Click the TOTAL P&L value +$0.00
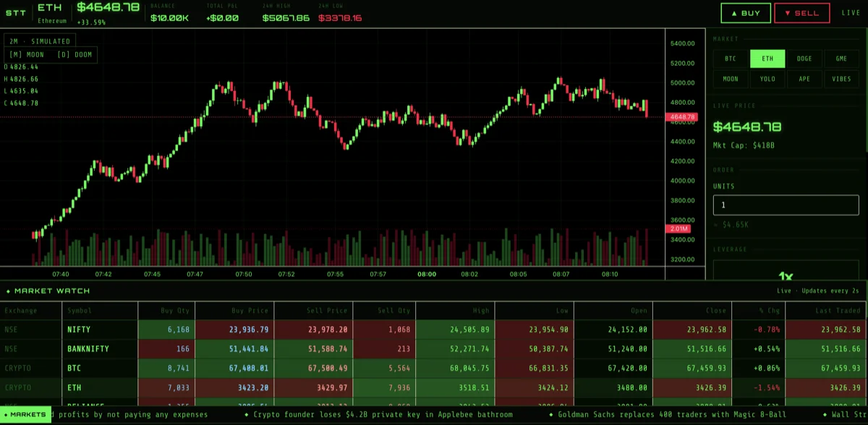The width and height of the screenshot is (868, 425). coord(222,17)
